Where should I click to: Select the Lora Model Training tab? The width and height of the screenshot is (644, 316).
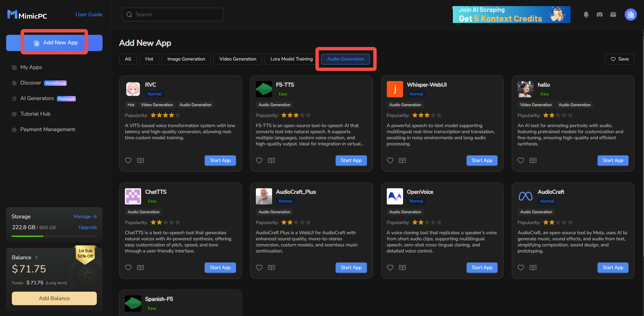click(292, 59)
